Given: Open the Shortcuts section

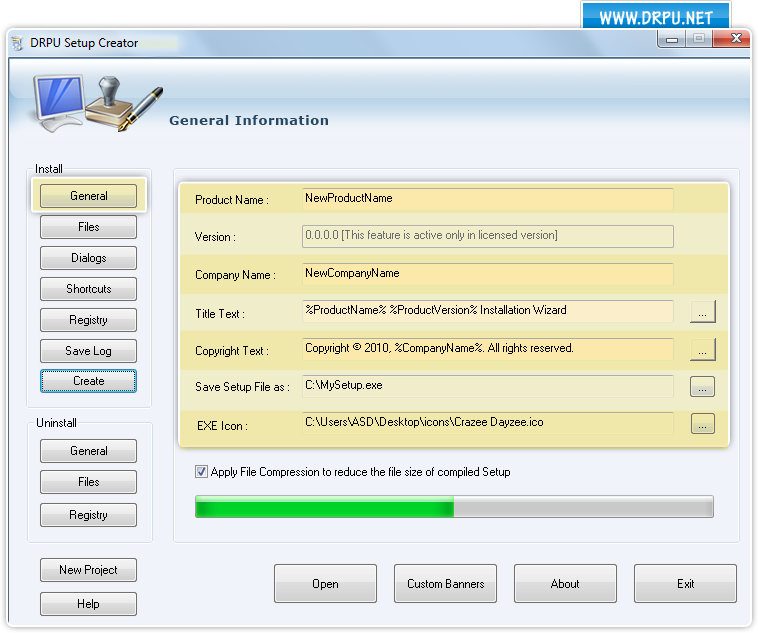Looking at the screenshot, I should pyautogui.click(x=88, y=289).
